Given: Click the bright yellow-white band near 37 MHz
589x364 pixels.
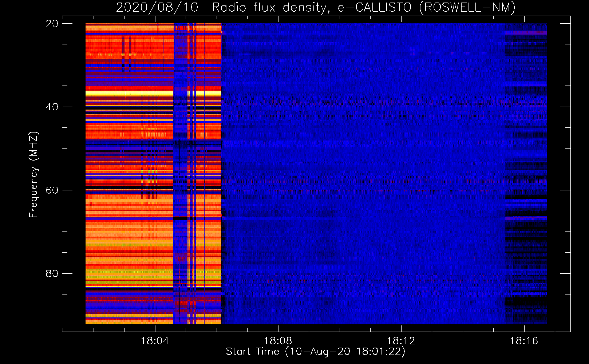Looking at the screenshot, I should [x=153, y=93].
